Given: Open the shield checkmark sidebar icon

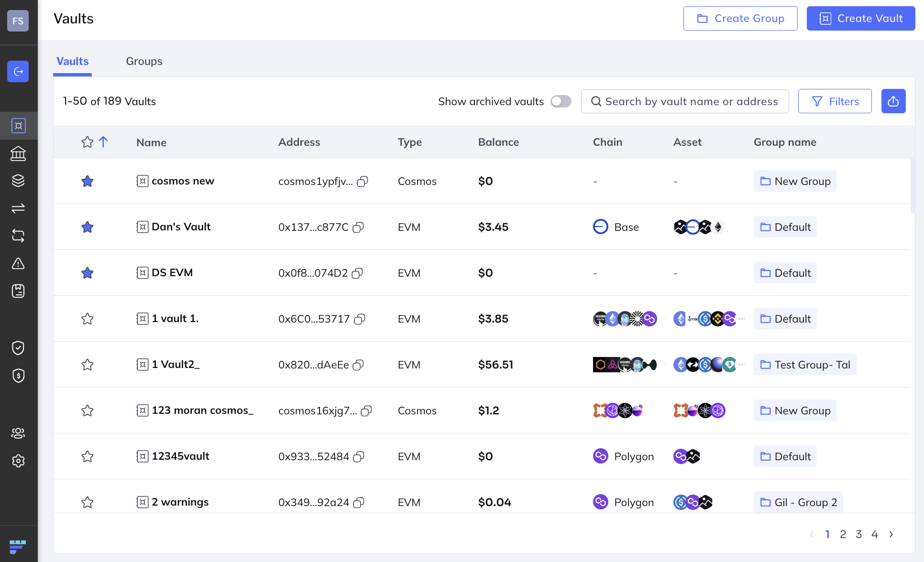Looking at the screenshot, I should pos(18,348).
